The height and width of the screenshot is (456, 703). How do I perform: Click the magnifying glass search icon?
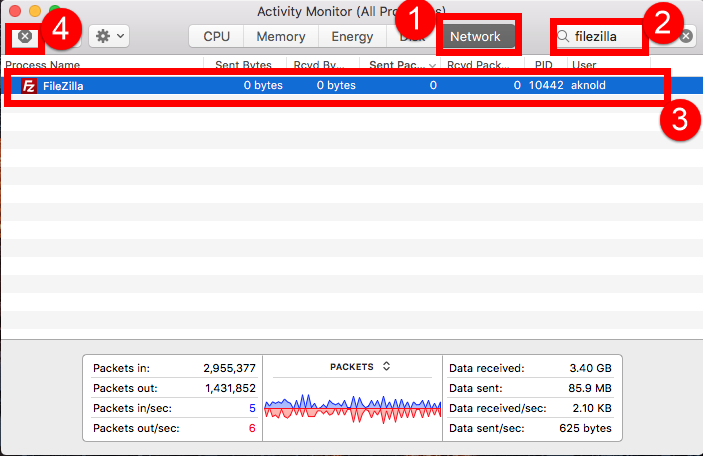coord(565,36)
